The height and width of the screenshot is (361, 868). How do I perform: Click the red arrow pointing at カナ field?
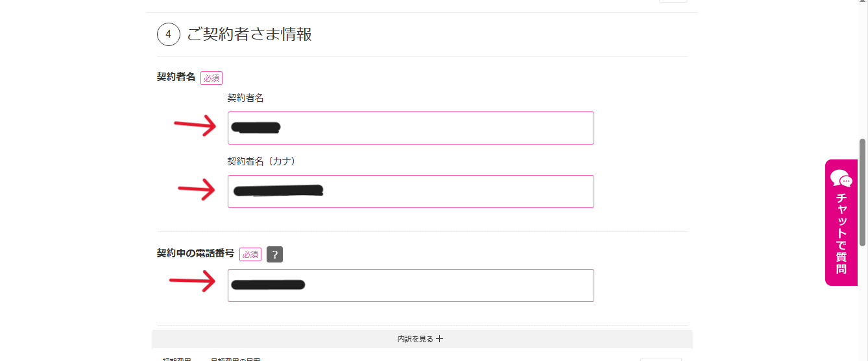point(197,189)
